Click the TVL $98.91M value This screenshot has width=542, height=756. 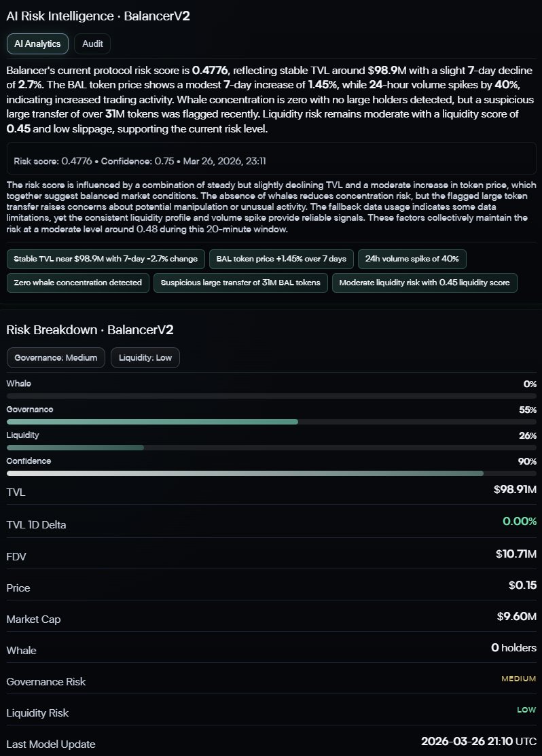515,490
